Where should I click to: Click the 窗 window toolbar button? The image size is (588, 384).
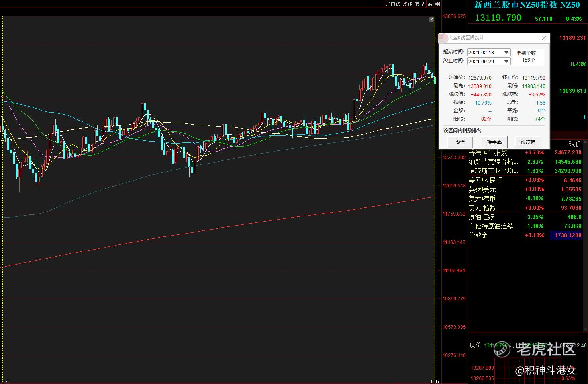click(430, 4)
